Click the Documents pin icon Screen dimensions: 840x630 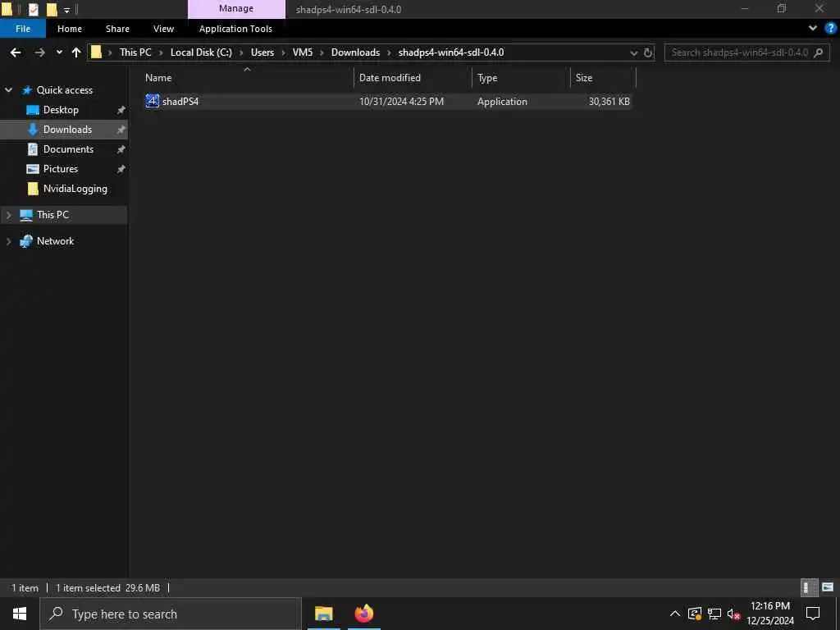tap(121, 149)
